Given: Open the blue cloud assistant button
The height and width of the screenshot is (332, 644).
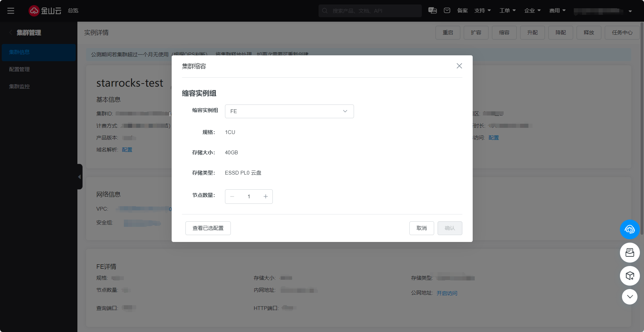Looking at the screenshot, I should point(630,229).
